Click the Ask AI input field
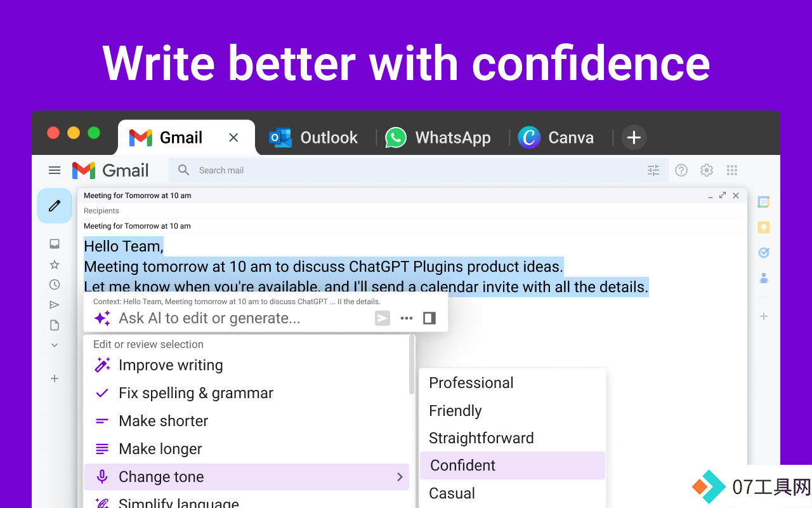Viewport: 812px width, 508px height. 244,318
